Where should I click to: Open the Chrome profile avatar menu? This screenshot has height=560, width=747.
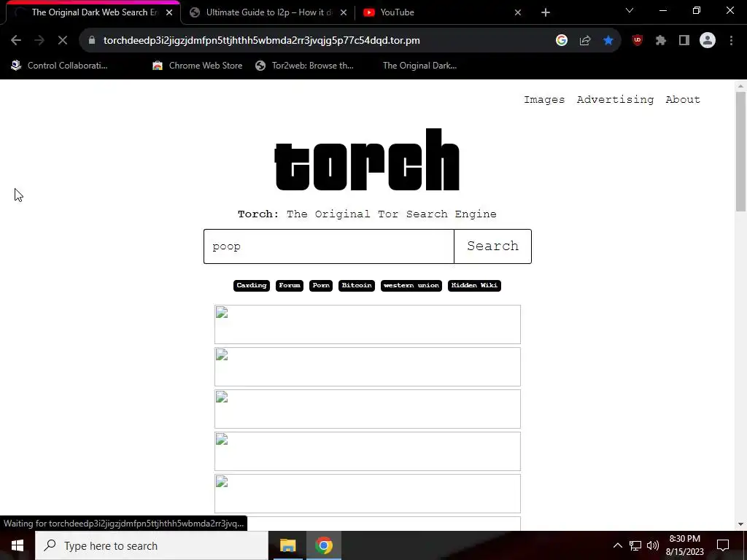[x=708, y=41]
